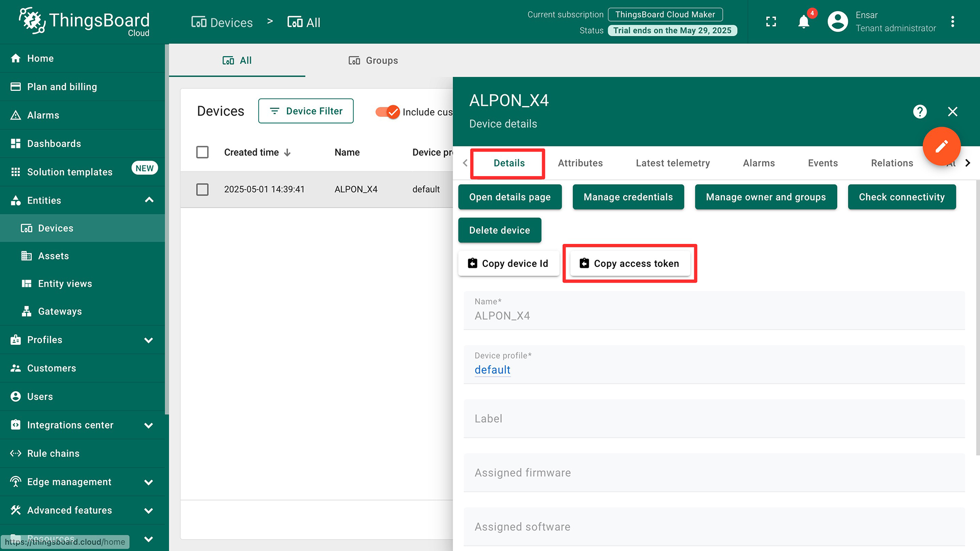Open the Groups tab
The width and height of the screenshot is (980, 551).
373,60
